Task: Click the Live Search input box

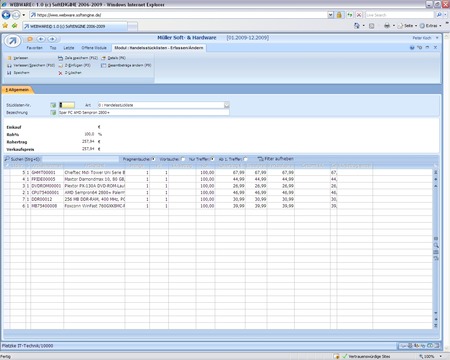Action: pyautogui.click(x=400, y=15)
